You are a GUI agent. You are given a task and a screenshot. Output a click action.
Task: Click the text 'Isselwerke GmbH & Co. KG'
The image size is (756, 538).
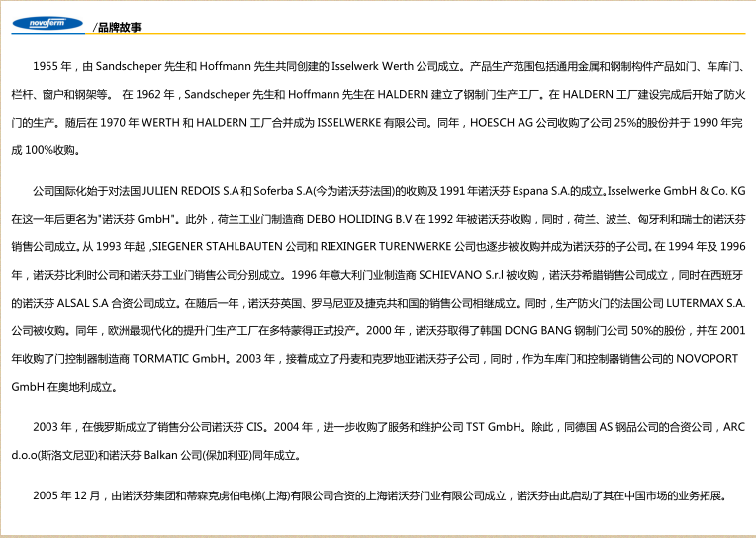coord(677,191)
